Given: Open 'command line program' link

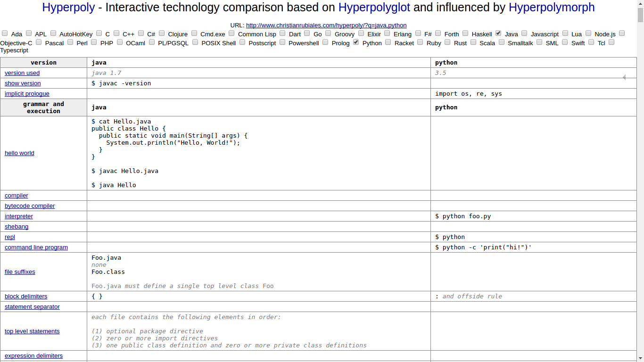Looking at the screenshot, I should pyautogui.click(x=36, y=247).
